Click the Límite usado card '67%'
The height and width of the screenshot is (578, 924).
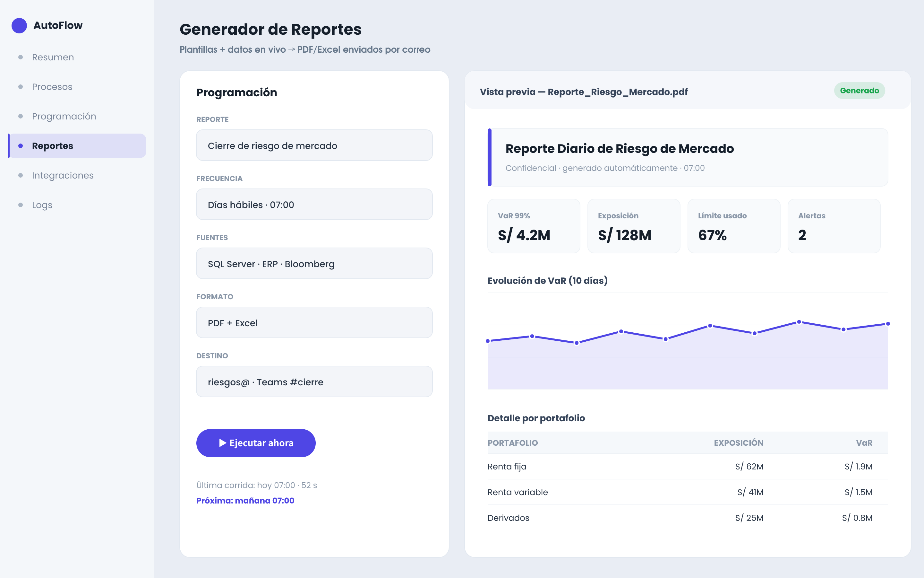pos(734,226)
